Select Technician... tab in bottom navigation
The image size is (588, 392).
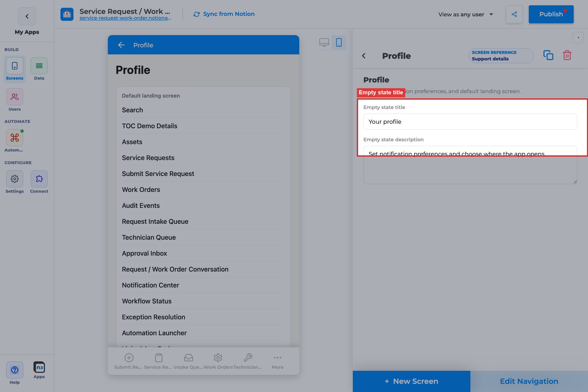(247, 361)
